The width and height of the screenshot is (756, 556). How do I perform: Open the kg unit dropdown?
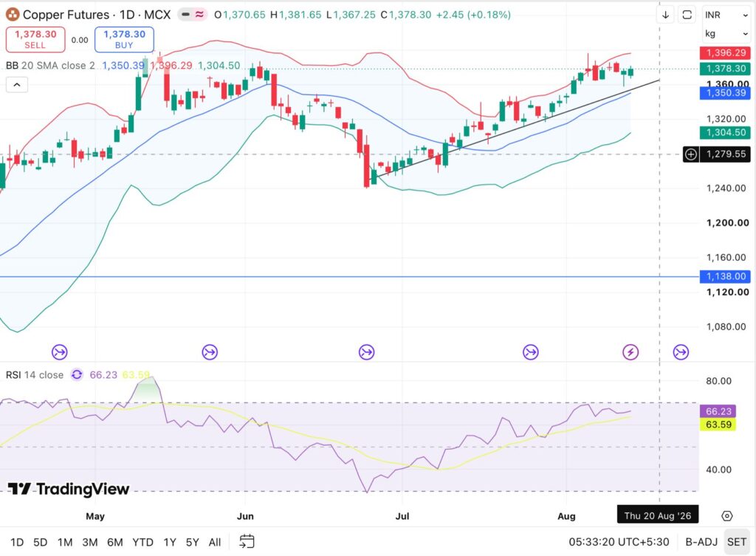pos(726,33)
